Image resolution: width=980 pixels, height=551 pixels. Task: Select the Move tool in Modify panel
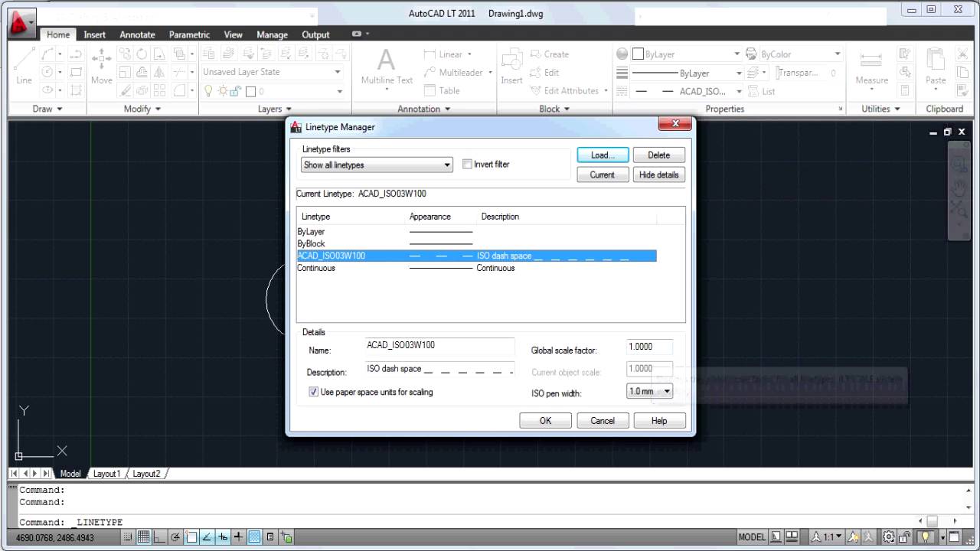pos(102,67)
